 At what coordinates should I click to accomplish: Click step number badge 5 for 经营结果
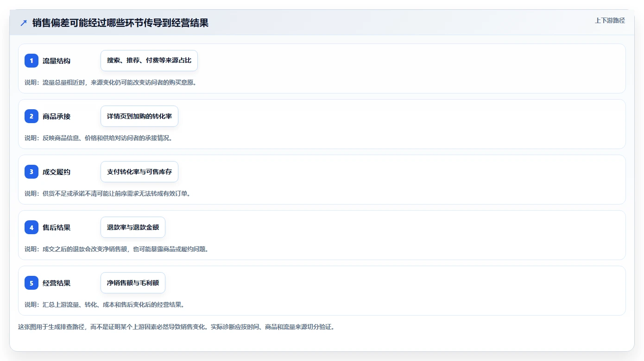point(32,283)
